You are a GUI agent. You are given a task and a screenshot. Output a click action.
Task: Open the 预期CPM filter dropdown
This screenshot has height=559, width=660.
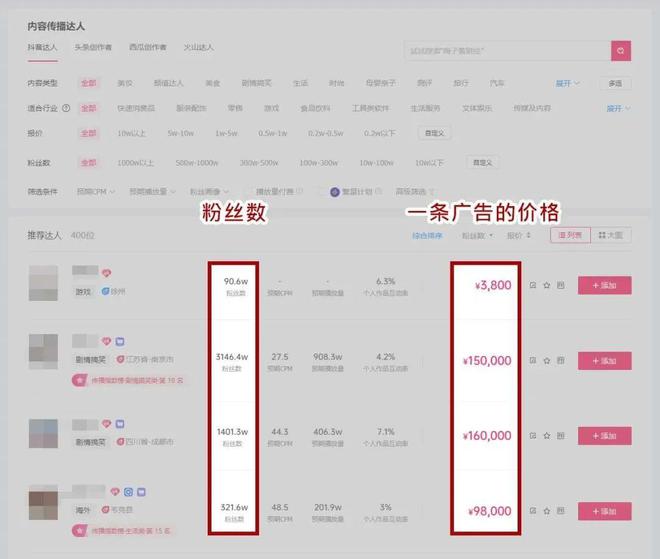[96, 191]
